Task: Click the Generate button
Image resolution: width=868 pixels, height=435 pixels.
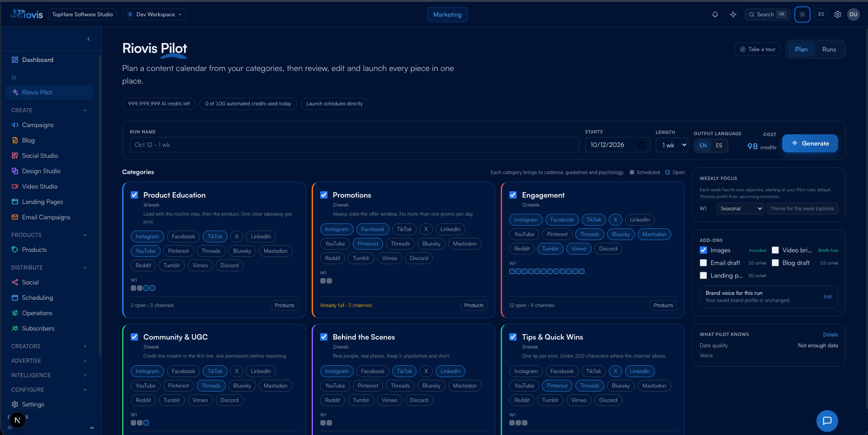Action: point(810,143)
